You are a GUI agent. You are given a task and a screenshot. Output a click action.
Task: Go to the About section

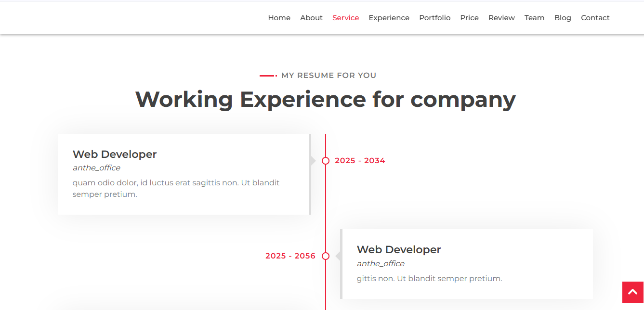[x=311, y=18]
